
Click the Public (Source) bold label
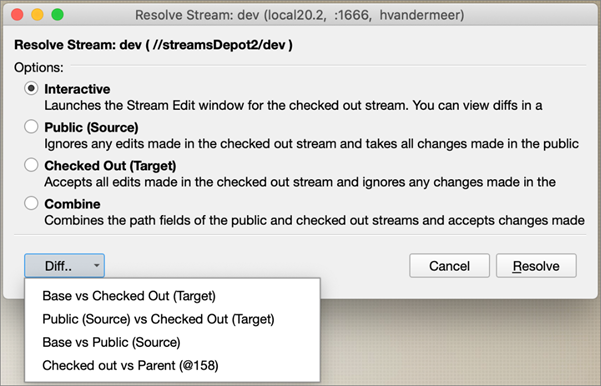pos(91,127)
